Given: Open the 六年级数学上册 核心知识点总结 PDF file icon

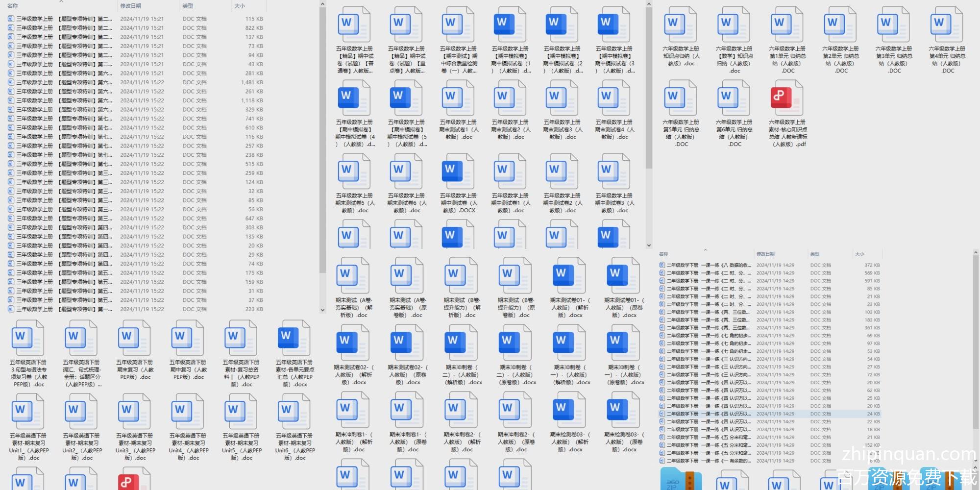Looking at the screenshot, I should pos(787,97).
